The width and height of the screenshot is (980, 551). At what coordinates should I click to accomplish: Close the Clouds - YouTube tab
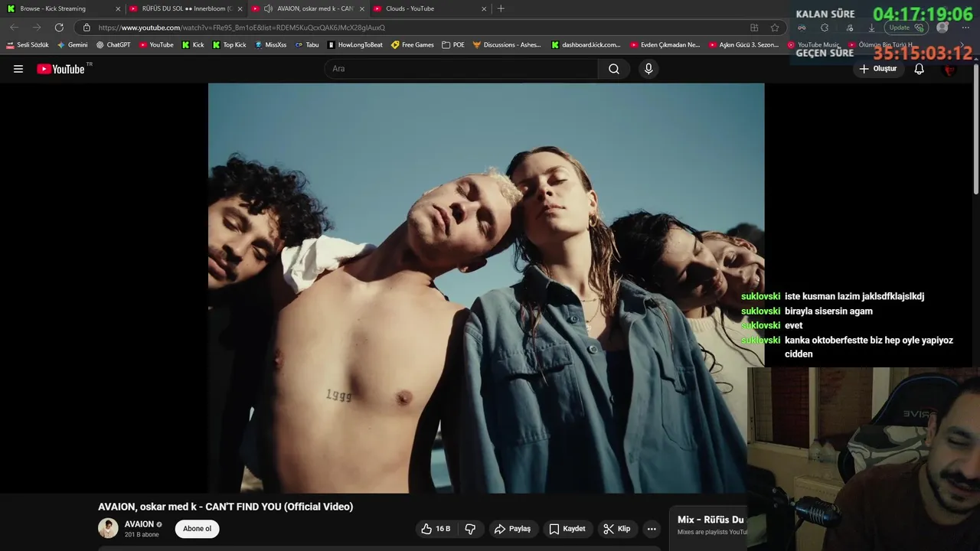484,8
